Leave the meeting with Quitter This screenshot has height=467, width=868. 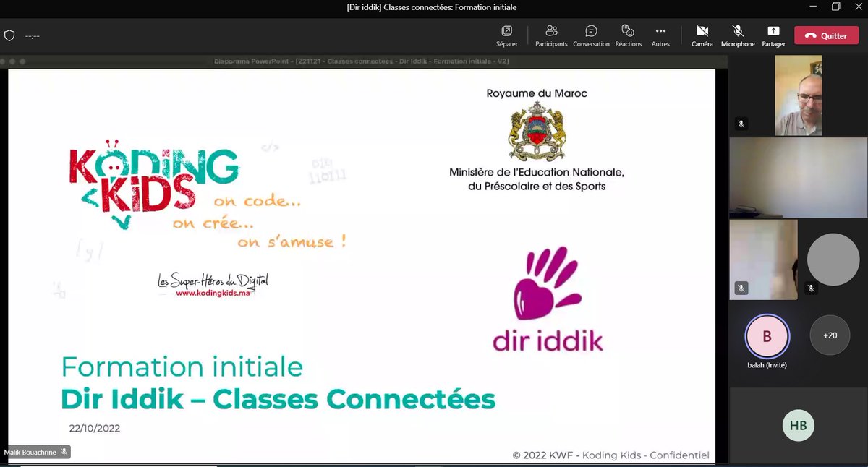pos(825,35)
